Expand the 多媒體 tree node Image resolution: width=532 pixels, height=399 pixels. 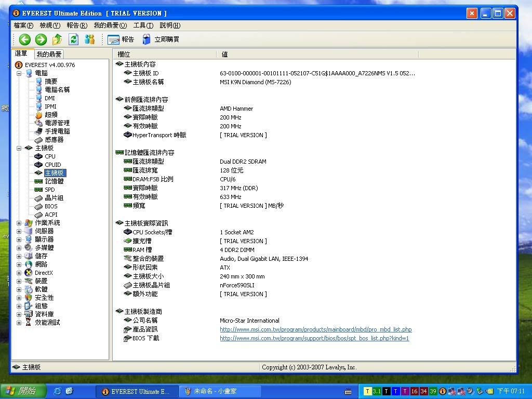pyautogui.click(x=19, y=248)
